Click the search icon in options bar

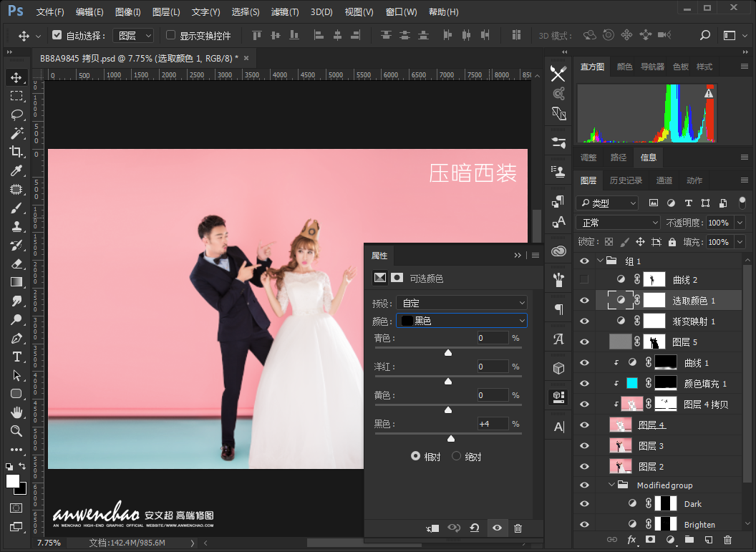tap(705, 35)
